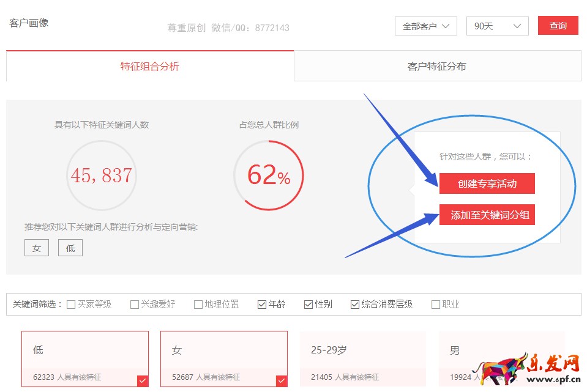Screen dimensions: 587x392
Task: Open the 全部客户 customer dropdown
Action: [426, 26]
